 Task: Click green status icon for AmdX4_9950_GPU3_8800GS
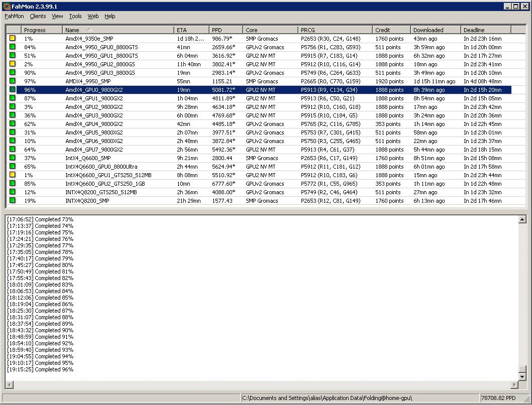tap(13, 72)
